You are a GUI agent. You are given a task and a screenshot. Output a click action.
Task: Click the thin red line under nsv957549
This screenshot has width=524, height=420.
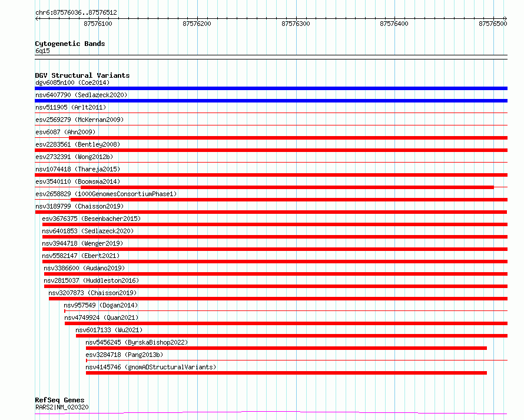(286, 311)
